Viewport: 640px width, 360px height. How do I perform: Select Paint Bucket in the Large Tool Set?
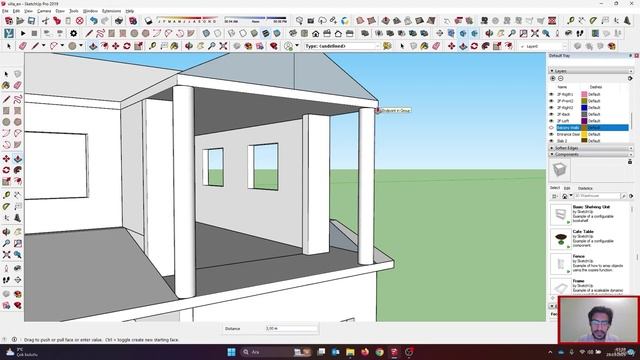pos(6,85)
